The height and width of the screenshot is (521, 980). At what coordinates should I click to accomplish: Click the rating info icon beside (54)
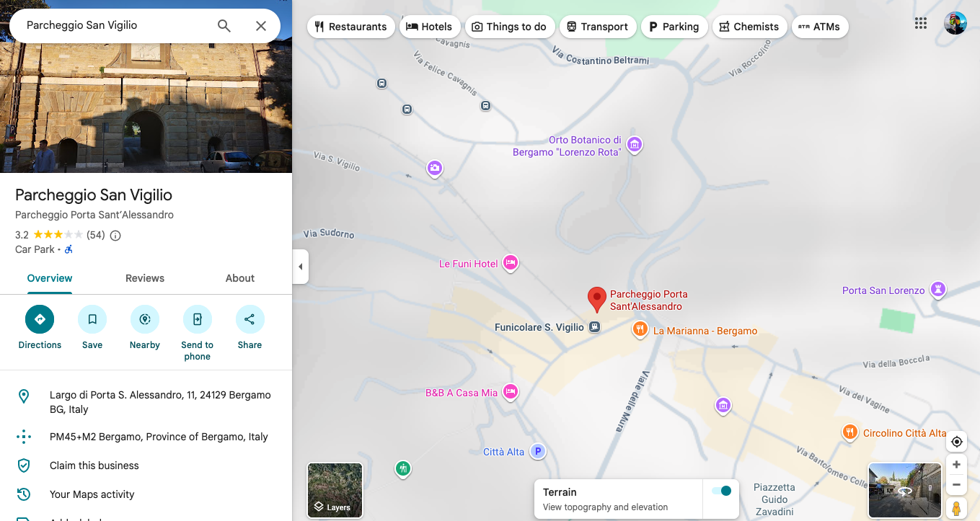pos(115,235)
